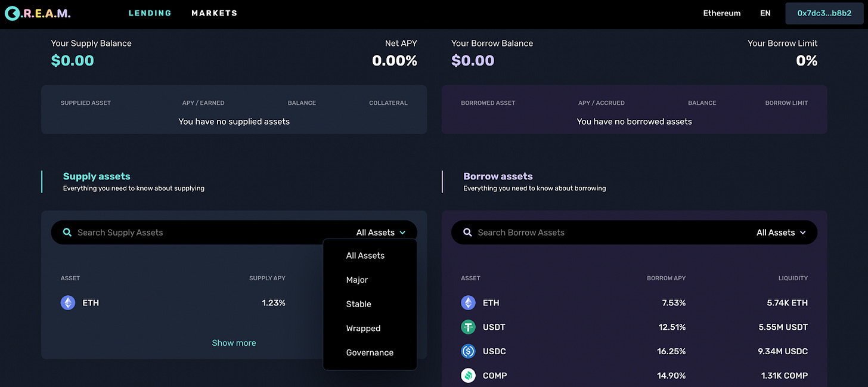This screenshot has height=387, width=868.
Task: Click the 16.25% borrow APY value
Action: (x=671, y=351)
